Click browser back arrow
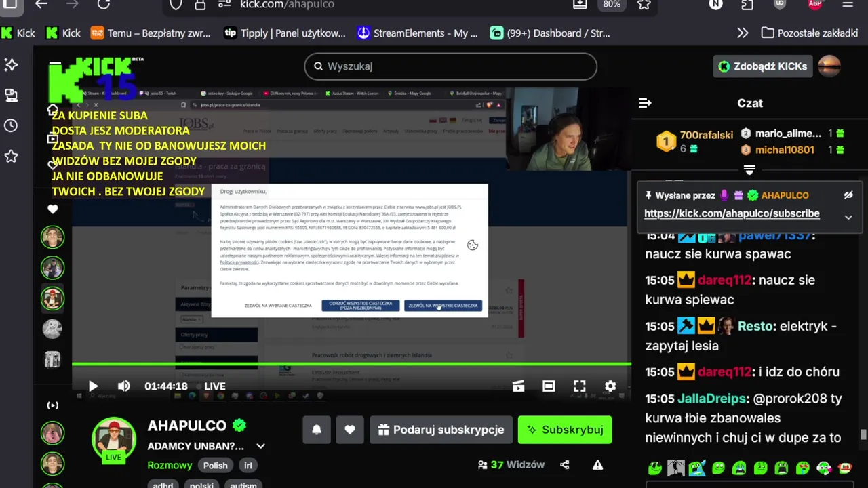This screenshot has height=488, width=868. pyautogui.click(x=41, y=4)
